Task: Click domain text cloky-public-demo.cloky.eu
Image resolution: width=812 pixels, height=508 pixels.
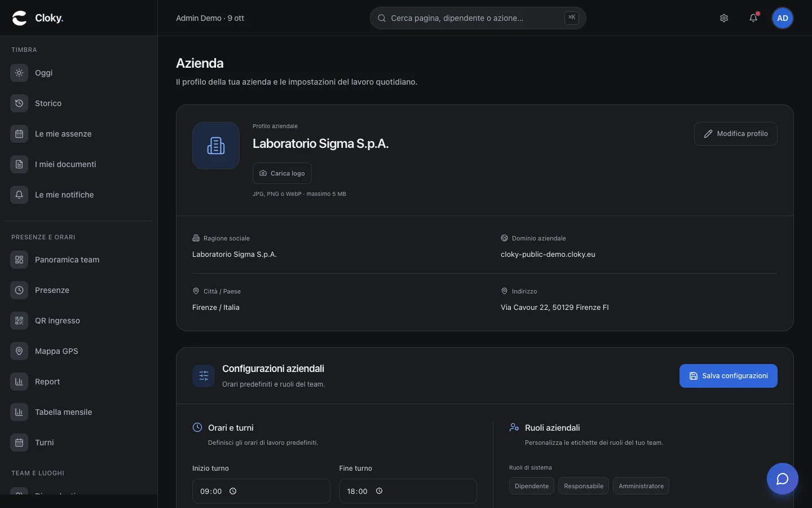Action: point(548,254)
